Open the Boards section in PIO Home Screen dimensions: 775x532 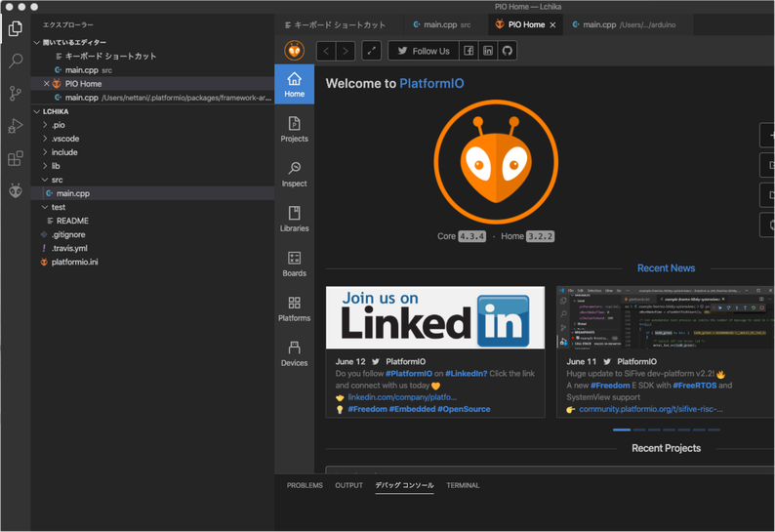(294, 264)
